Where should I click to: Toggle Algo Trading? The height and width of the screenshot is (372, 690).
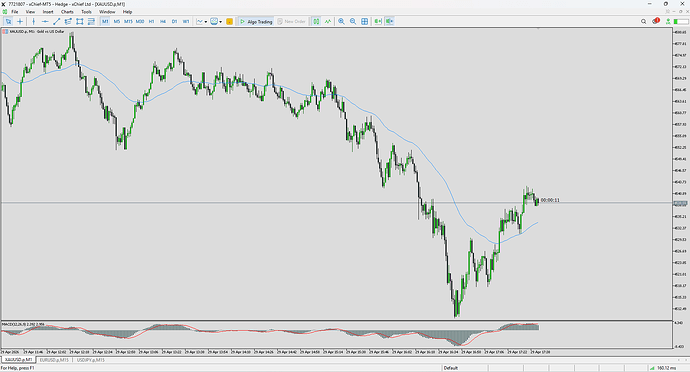click(256, 21)
